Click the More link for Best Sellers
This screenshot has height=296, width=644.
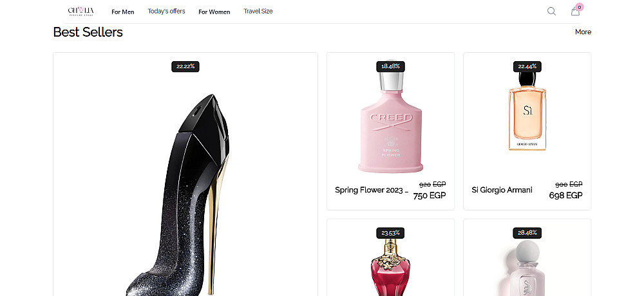coord(583,32)
